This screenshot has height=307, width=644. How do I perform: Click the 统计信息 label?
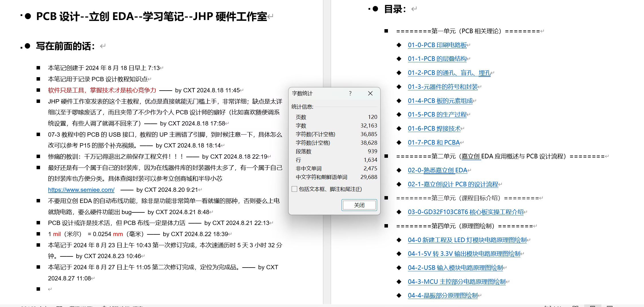click(x=302, y=107)
